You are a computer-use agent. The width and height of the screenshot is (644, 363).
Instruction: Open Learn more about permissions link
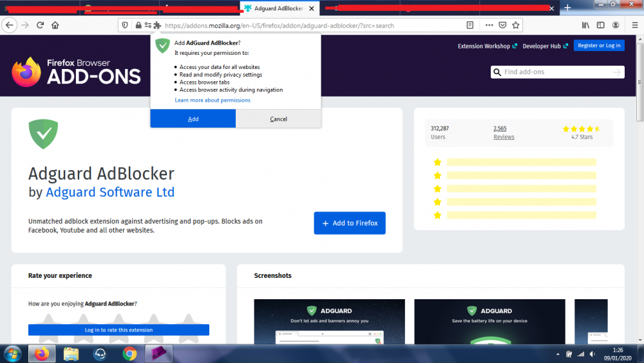(213, 100)
